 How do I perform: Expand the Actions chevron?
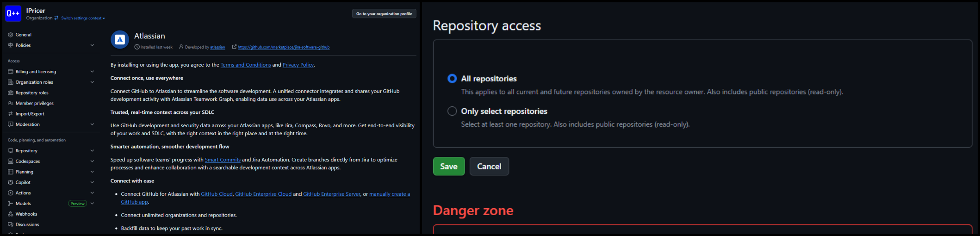point(92,193)
